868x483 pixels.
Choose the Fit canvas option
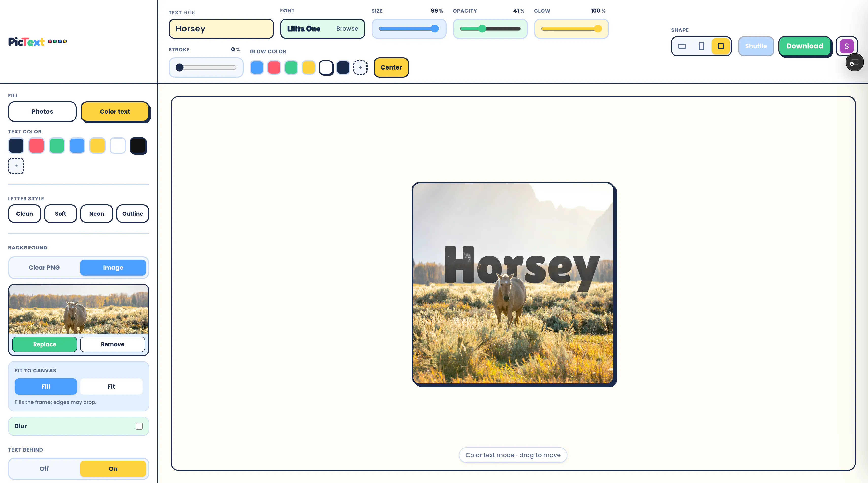[111, 386]
